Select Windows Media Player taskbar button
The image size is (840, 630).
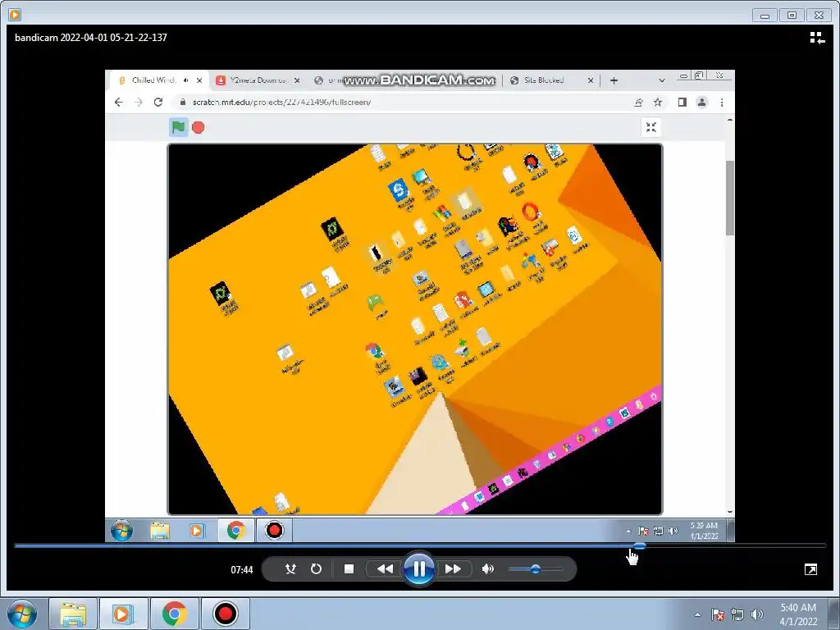coord(123,614)
